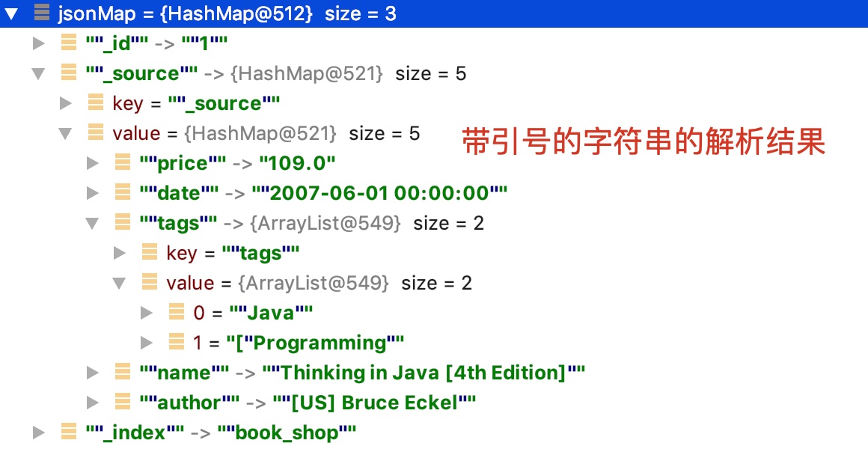
Task: Select the 0 = "Java" row text
Action: coord(253,313)
